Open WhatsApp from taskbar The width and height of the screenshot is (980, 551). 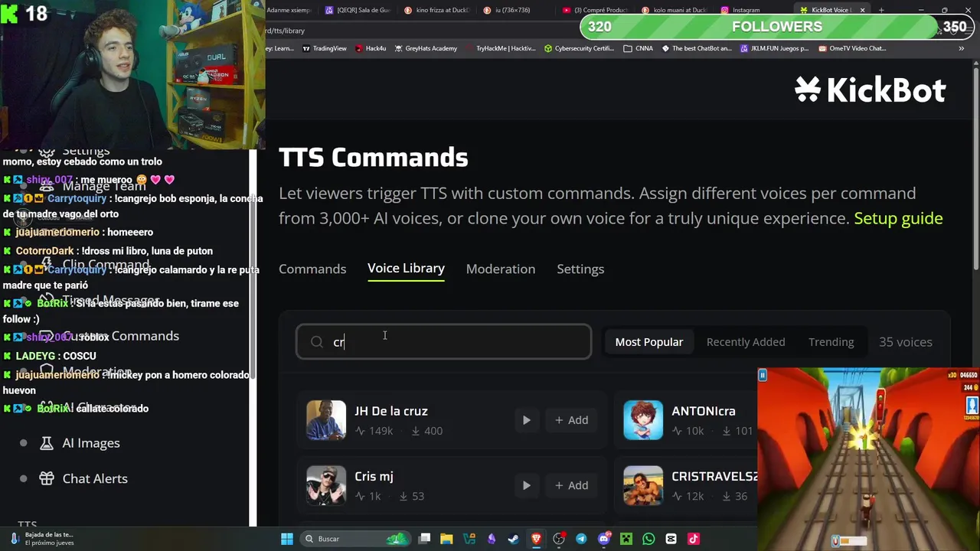(648, 539)
